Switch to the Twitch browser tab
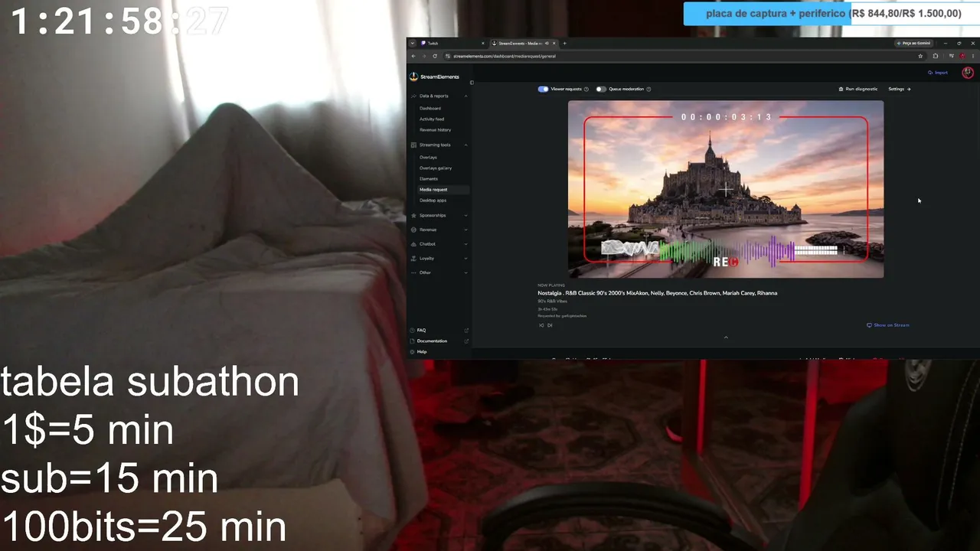The image size is (980, 551). pos(452,43)
